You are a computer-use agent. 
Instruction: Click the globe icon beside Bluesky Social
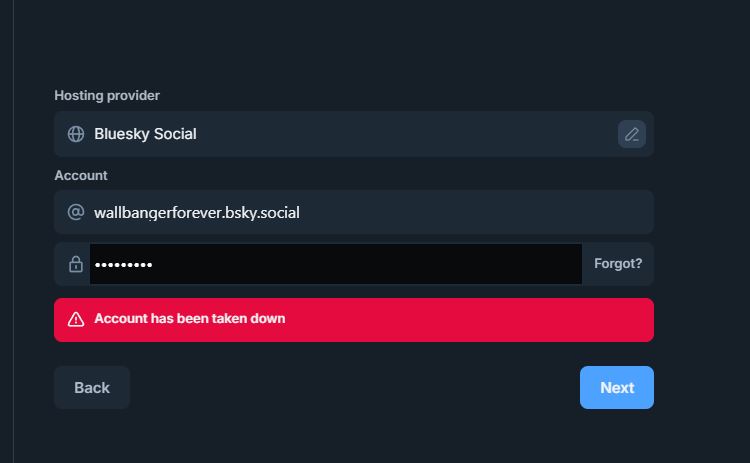point(75,134)
